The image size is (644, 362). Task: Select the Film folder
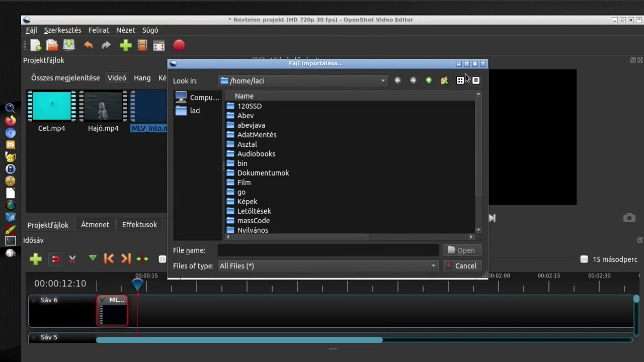click(238, 183)
